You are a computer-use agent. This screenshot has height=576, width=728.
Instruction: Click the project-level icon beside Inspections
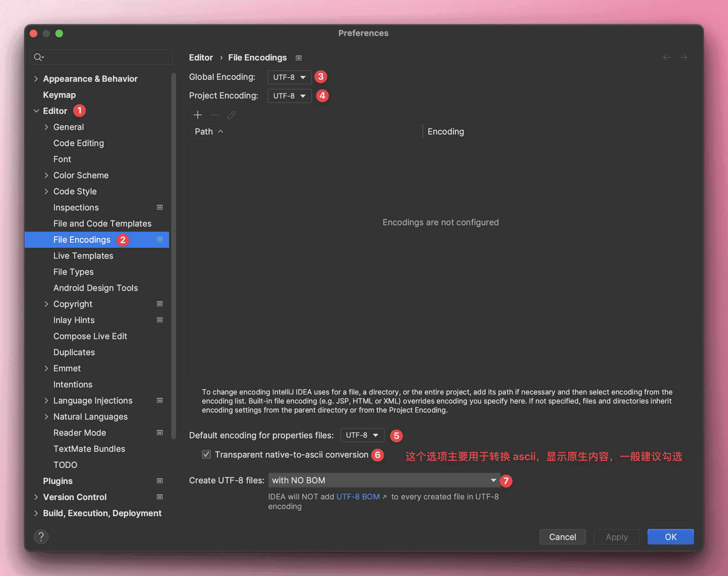(x=160, y=207)
